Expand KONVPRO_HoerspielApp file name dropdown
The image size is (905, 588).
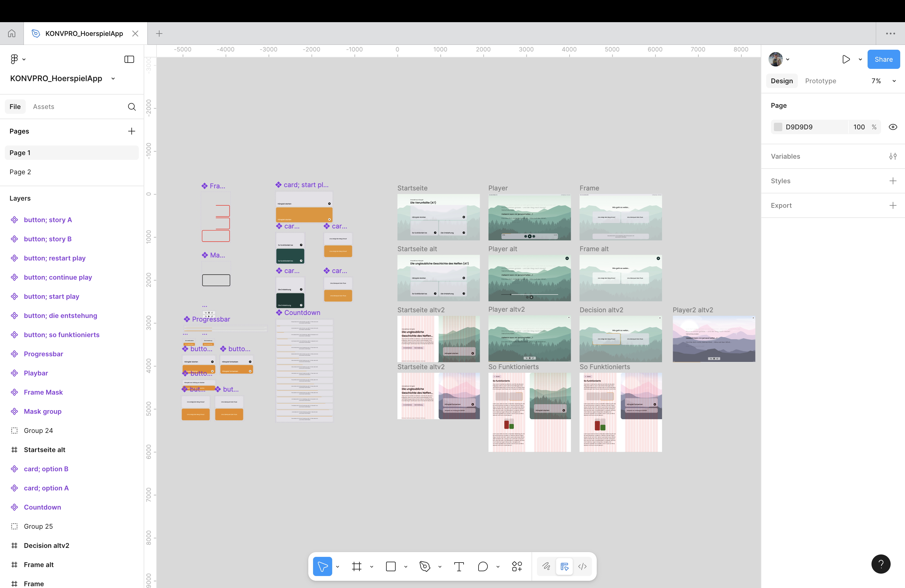pyautogui.click(x=113, y=79)
